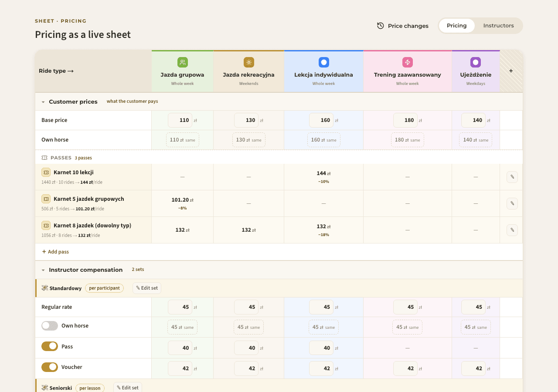Click the 101.20 zł pass price cell
Viewport: 558px width, 392px height.
tap(182, 203)
